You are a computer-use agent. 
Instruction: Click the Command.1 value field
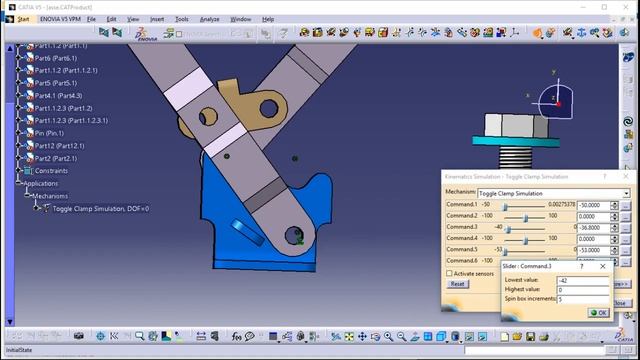point(594,205)
